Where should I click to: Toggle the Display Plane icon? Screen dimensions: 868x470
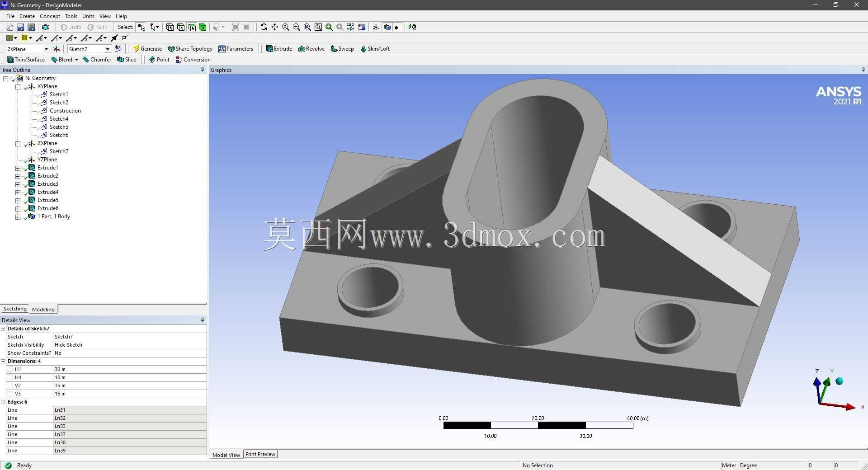[376, 27]
